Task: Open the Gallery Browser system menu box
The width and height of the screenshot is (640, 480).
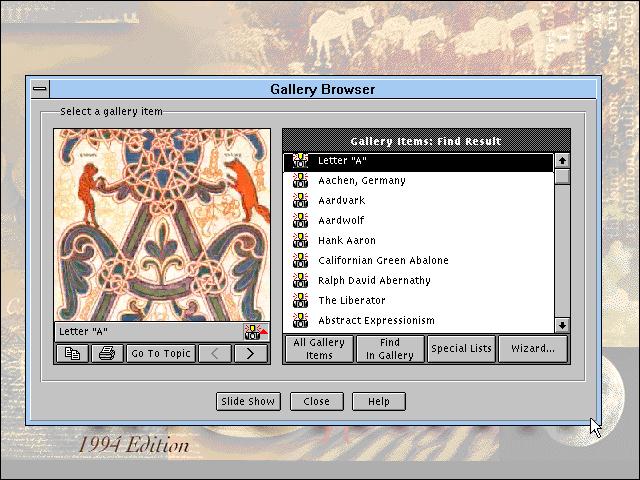Action: pyautogui.click(x=40, y=89)
